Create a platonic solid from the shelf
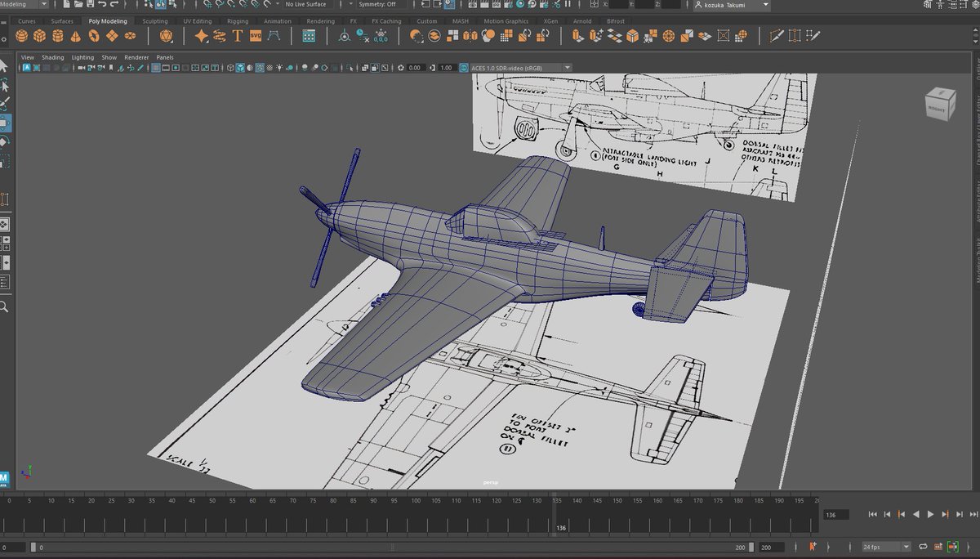The width and height of the screenshot is (980, 559). click(166, 36)
